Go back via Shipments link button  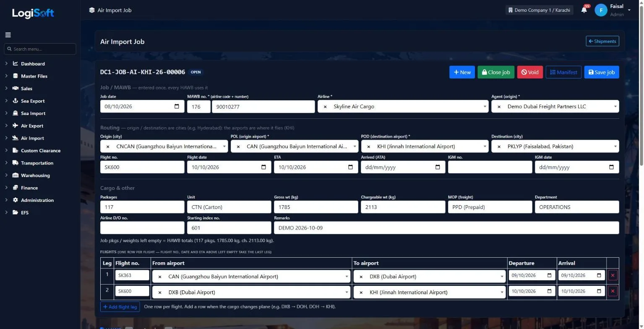[x=602, y=41]
